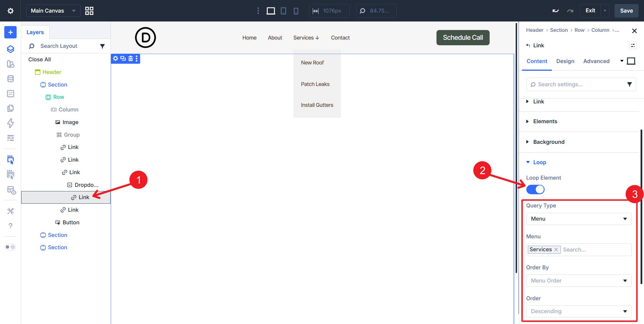Open the Order dropdown showing Descending
The height and width of the screenshot is (324, 644).
(578, 311)
